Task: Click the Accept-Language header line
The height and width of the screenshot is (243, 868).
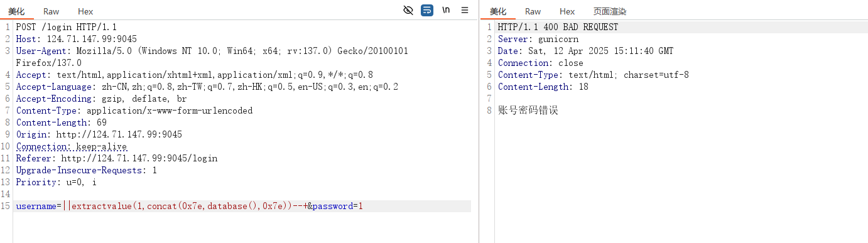Action: pyautogui.click(x=207, y=87)
